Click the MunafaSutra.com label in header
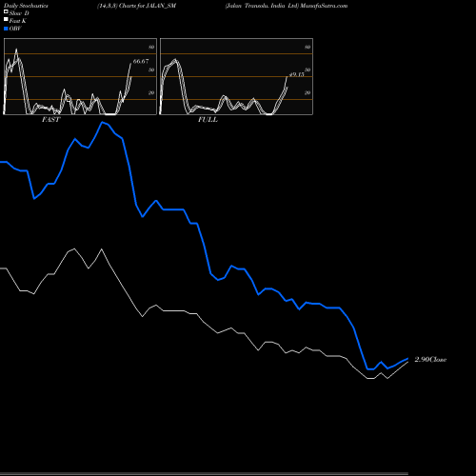This screenshot has width=476, height=476. point(324,6)
